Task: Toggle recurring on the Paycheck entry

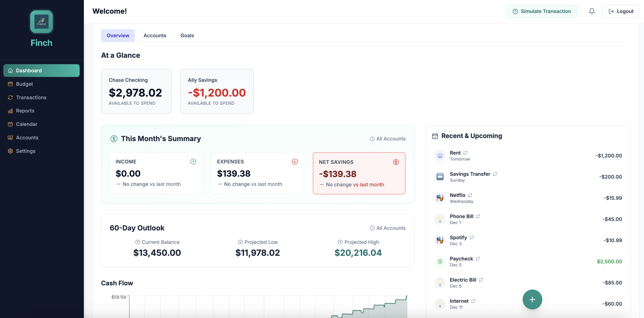Action: click(478, 258)
